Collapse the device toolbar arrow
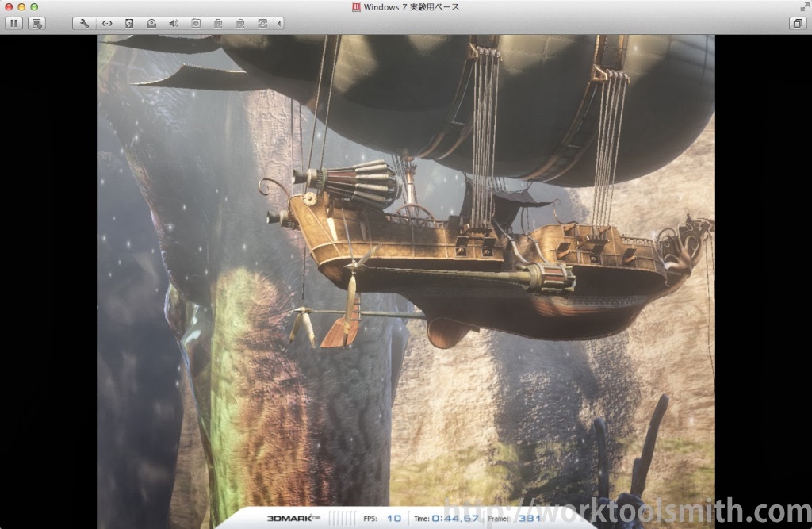 click(x=279, y=23)
